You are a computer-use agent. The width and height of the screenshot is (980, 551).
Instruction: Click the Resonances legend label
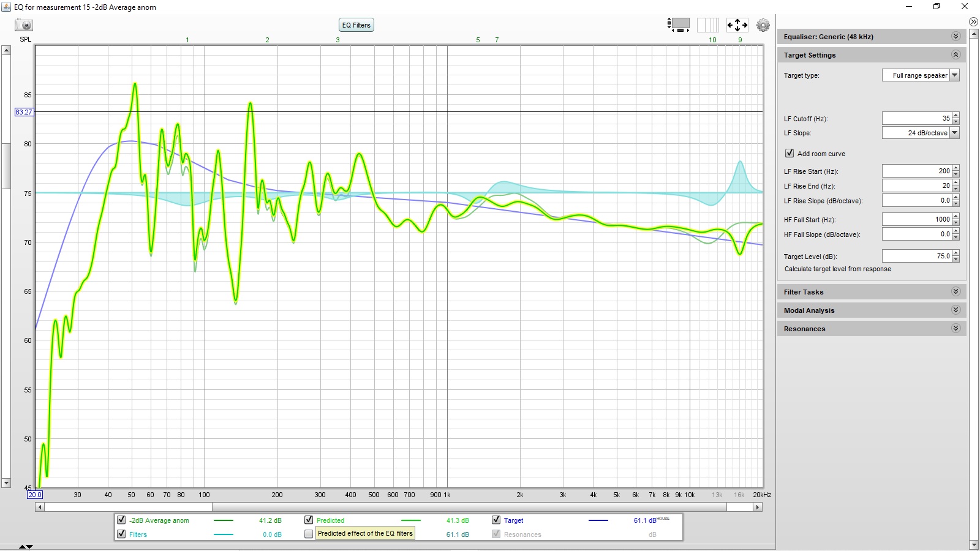522,534
